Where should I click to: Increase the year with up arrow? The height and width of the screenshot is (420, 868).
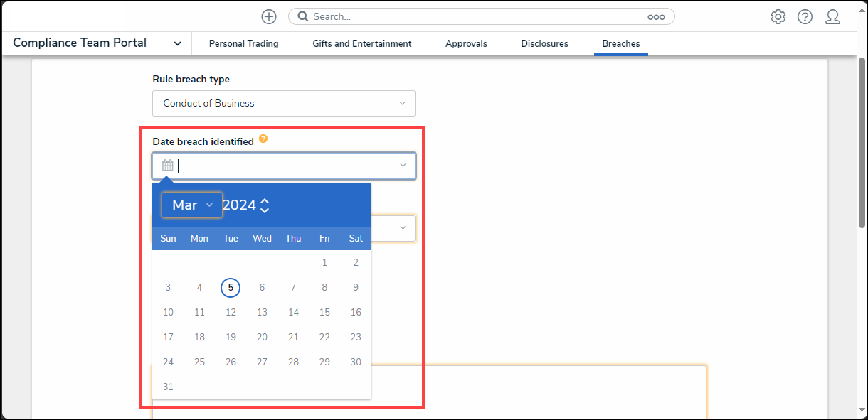point(265,200)
